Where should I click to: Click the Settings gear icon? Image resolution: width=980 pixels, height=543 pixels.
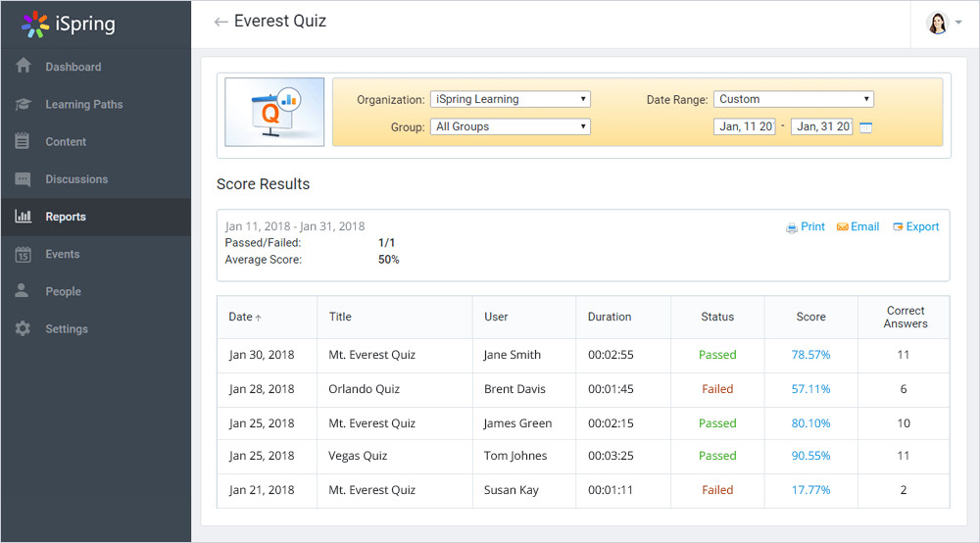point(23,328)
